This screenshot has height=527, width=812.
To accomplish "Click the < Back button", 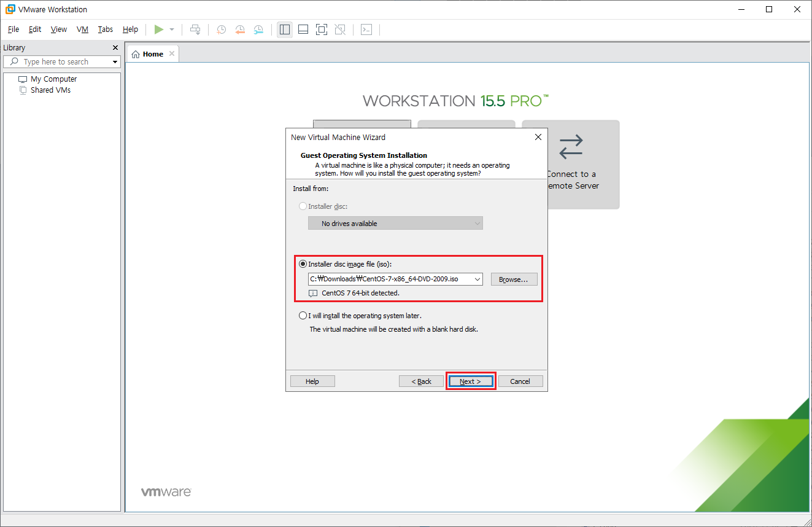I will [x=421, y=381].
